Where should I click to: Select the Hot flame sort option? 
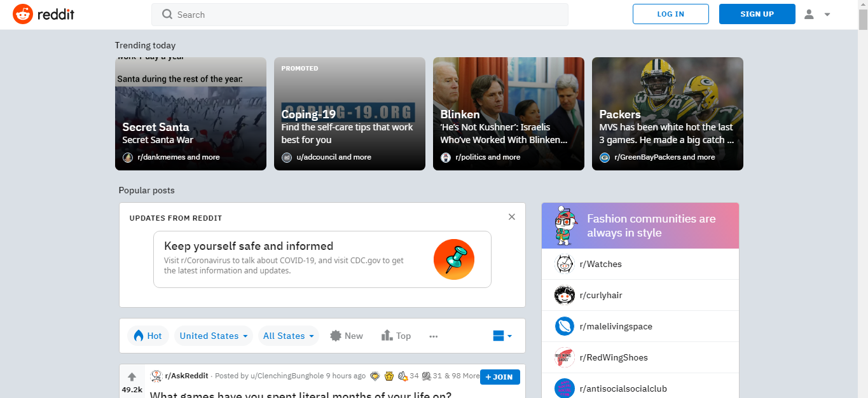(148, 336)
